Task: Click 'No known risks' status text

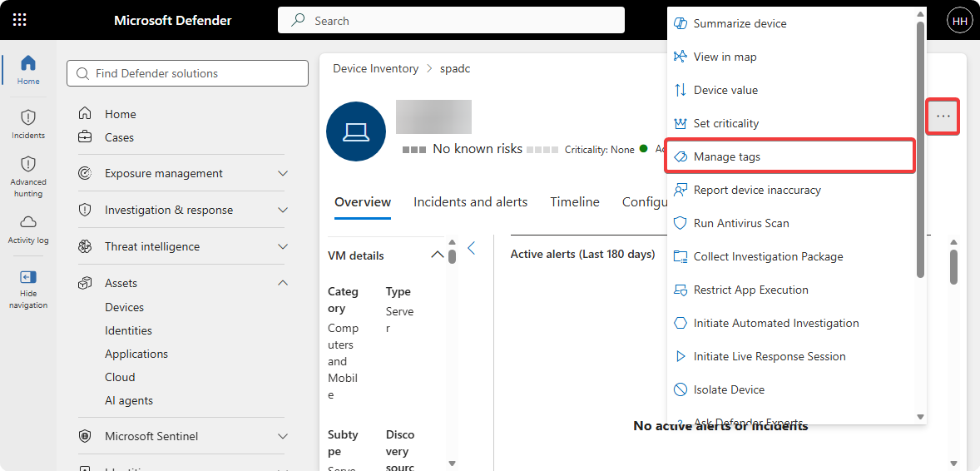Action: pos(478,150)
